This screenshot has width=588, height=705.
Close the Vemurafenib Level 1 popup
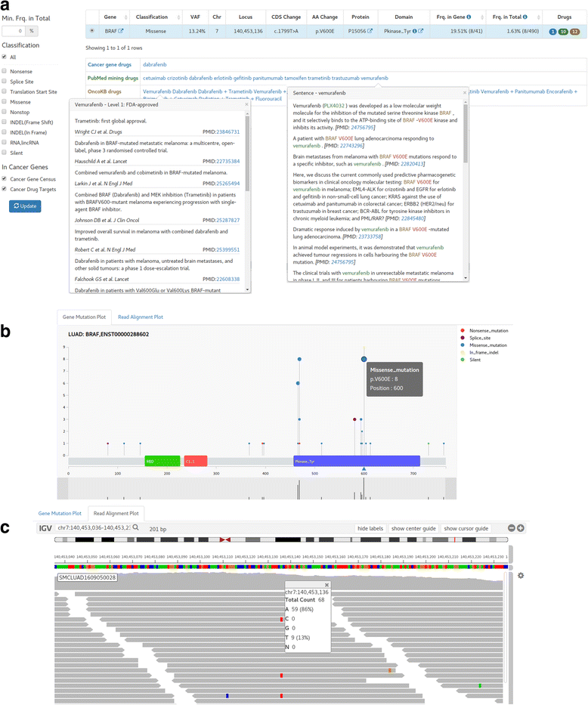click(246, 104)
